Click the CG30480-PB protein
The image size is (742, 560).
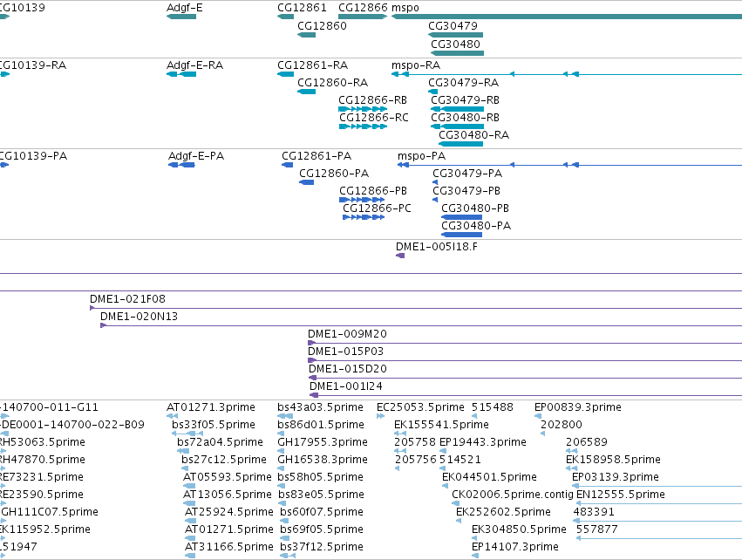tap(461, 218)
